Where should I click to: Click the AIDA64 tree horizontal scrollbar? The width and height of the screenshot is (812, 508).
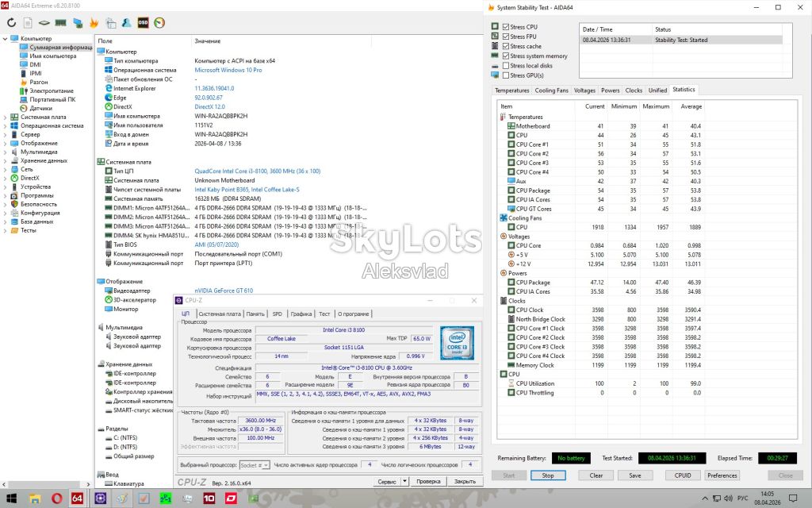[45, 484]
